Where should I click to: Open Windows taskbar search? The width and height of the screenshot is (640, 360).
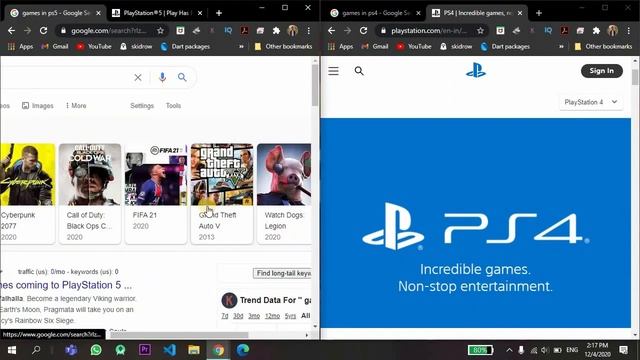(36, 350)
